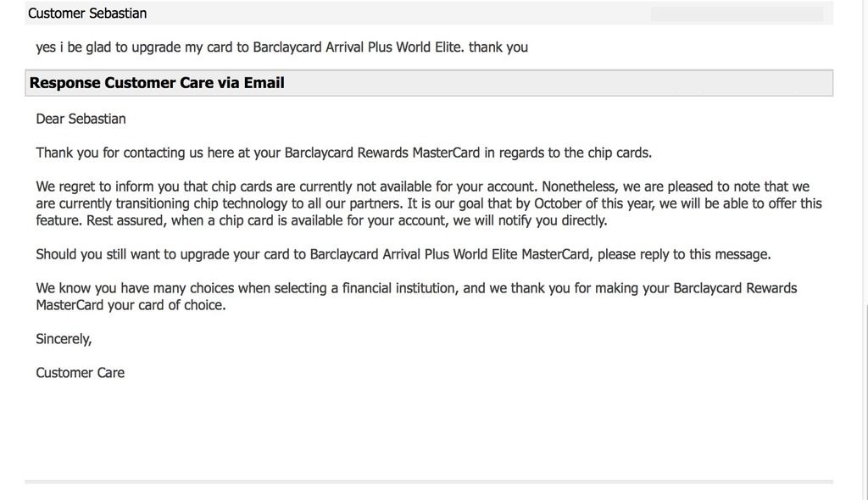Click the horizontal divider line at the bottom
The image size is (868, 500).
tap(428, 482)
